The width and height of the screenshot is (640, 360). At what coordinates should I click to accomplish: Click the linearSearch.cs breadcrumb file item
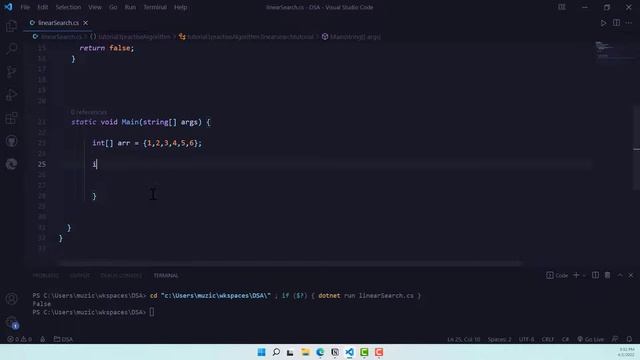click(57, 37)
